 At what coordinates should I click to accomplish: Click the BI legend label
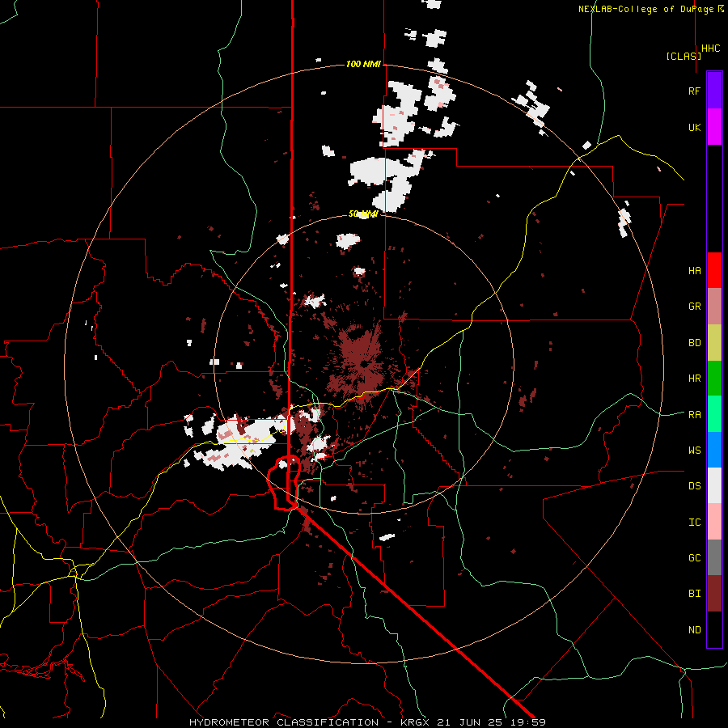694,594
